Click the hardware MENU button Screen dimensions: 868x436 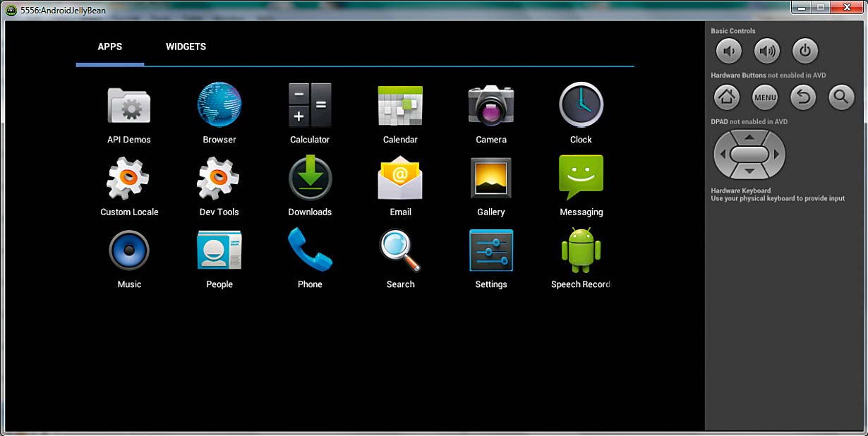[766, 97]
